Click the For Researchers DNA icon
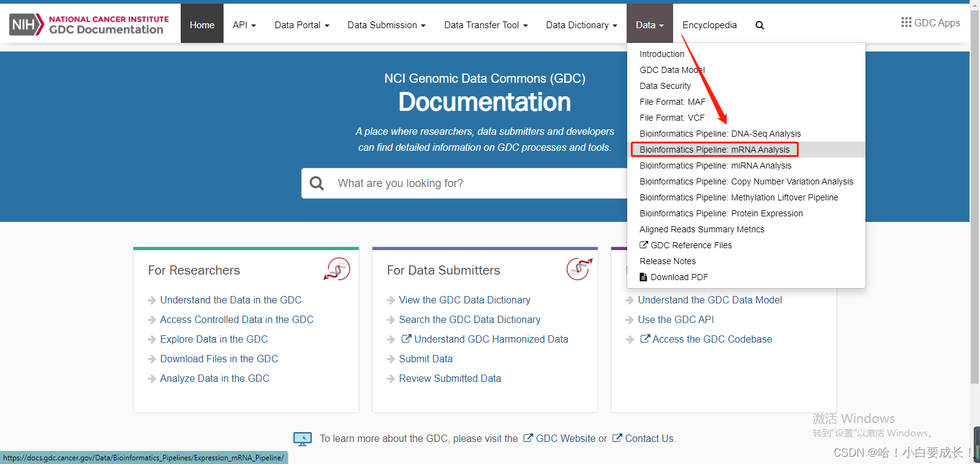980x464 pixels. click(x=337, y=269)
